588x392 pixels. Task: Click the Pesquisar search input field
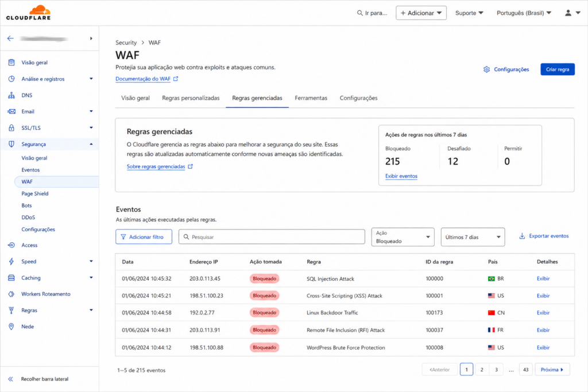click(x=272, y=237)
